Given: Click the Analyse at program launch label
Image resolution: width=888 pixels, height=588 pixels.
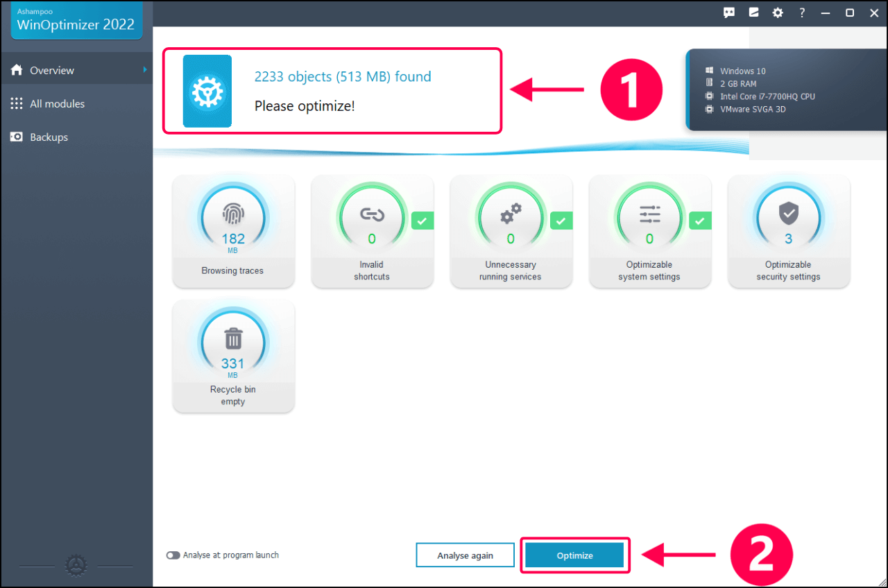Looking at the screenshot, I should [231, 555].
